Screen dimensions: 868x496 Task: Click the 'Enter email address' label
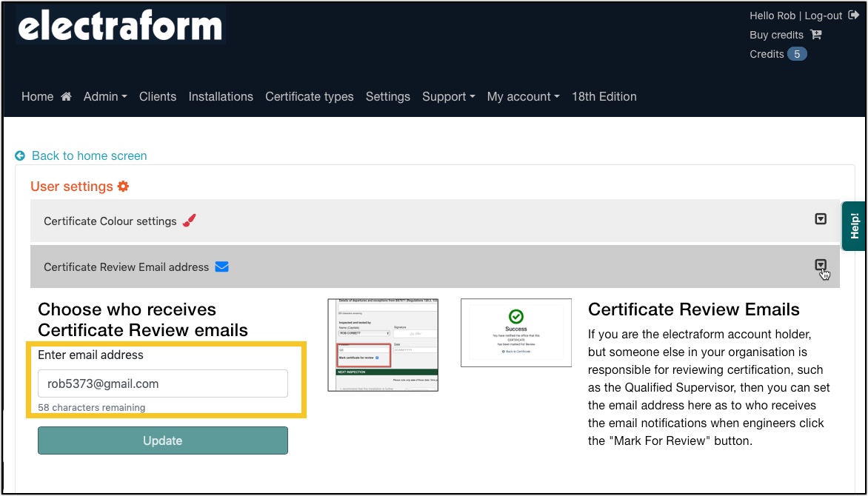pyautogui.click(x=91, y=355)
